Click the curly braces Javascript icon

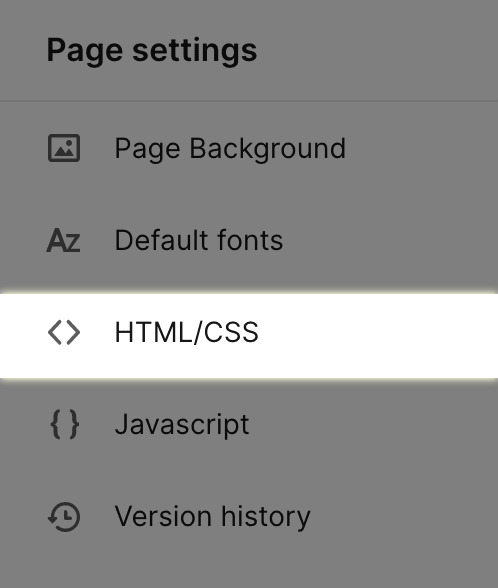(x=64, y=424)
